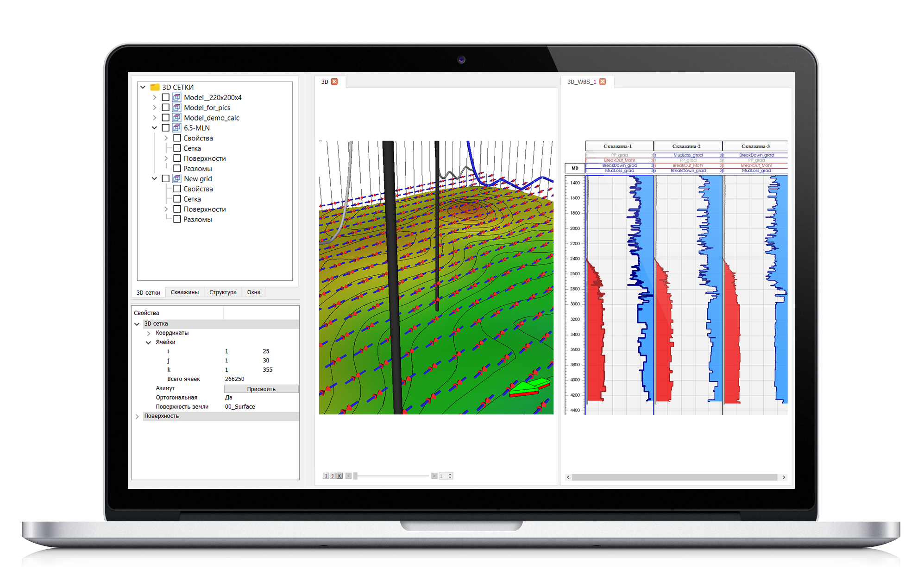Enable Разломы under New grid

pyautogui.click(x=177, y=219)
